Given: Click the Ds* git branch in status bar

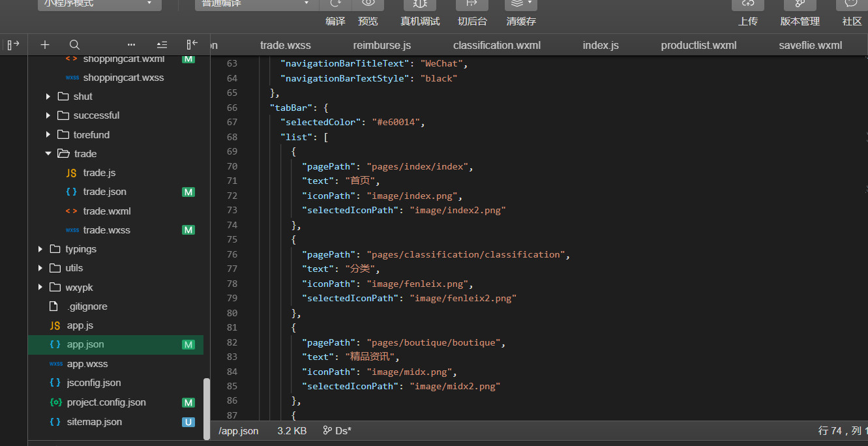Looking at the screenshot, I should pyautogui.click(x=337, y=431).
